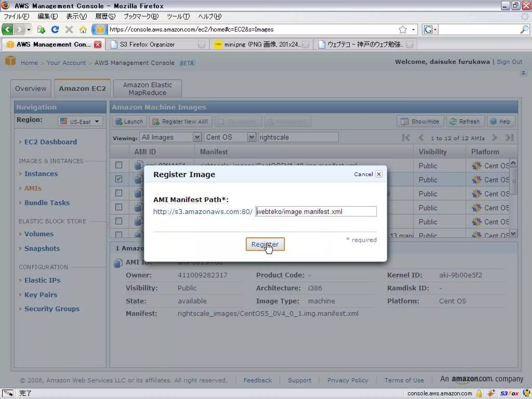Open Key Pairs in navigation
532x399 pixels.
[41, 295]
